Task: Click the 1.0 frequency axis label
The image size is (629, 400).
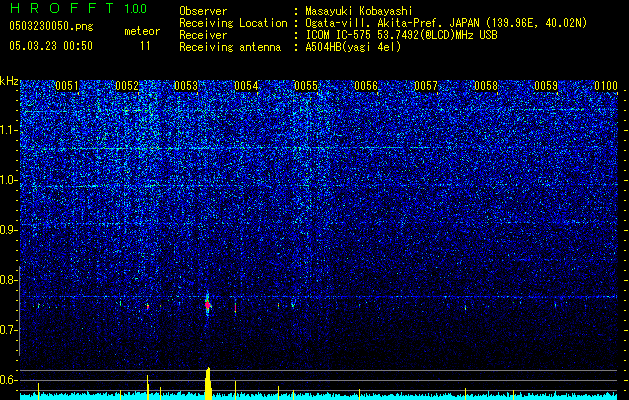Action: click(8, 180)
